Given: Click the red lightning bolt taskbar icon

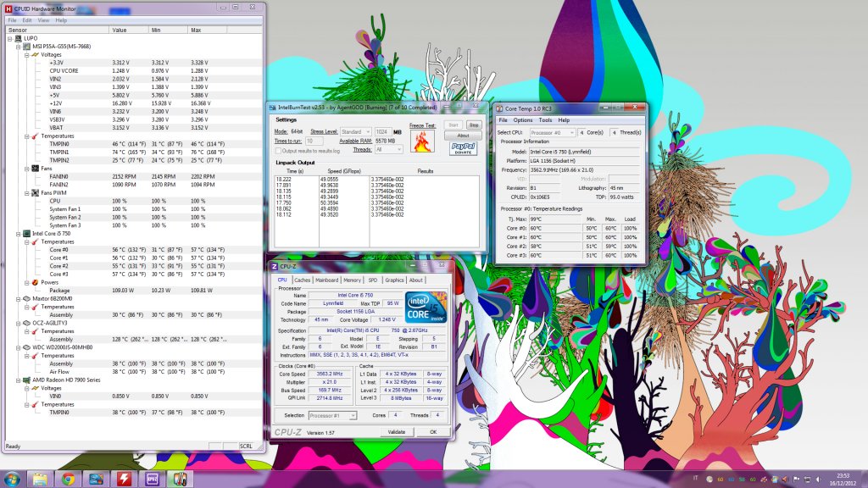Looking at the screenshot, I should coord(124,480).
